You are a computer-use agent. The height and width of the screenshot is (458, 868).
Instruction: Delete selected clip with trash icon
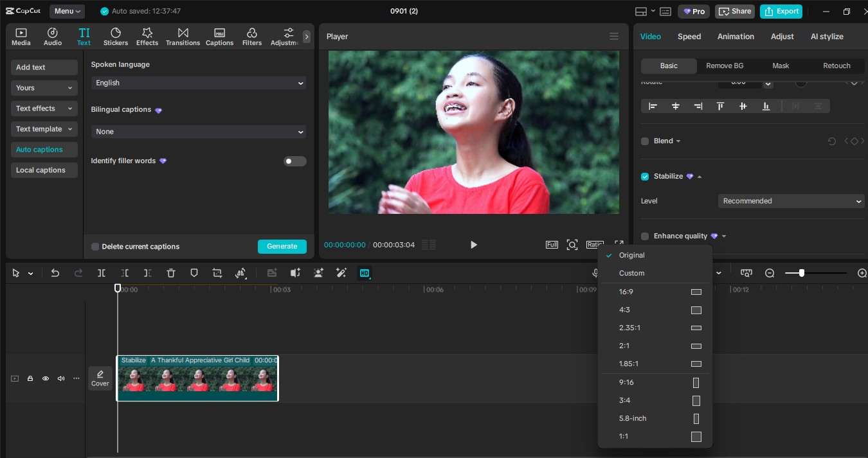(x=171, y=273)
